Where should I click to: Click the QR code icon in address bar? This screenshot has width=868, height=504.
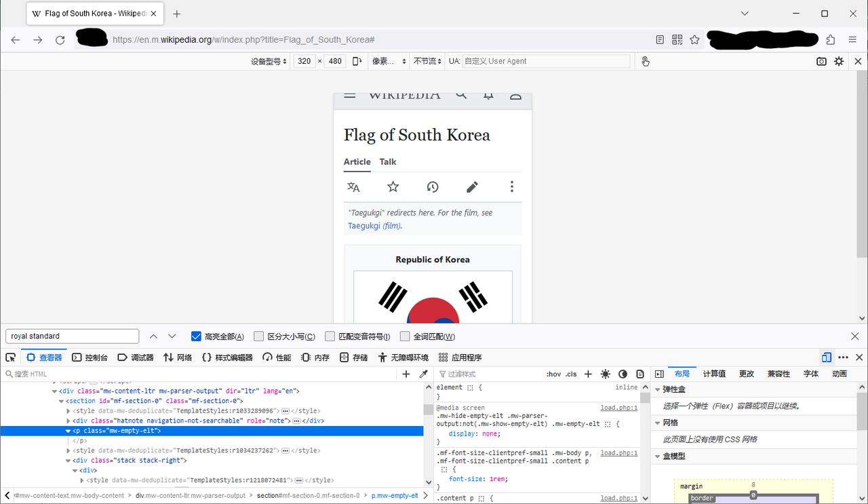coord(677,40)
